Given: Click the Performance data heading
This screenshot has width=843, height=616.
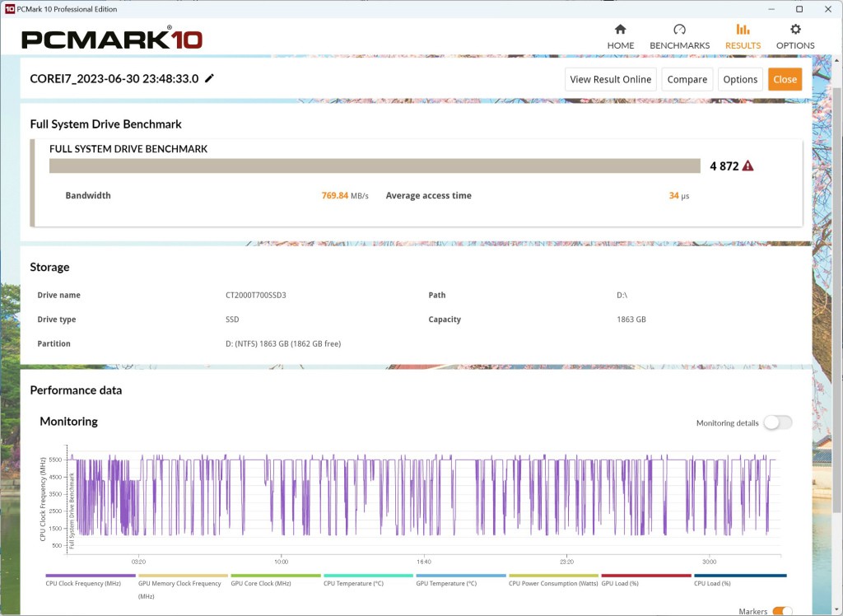Looking at the screenshot, I should pyautogui.click(x=76, y=390).
